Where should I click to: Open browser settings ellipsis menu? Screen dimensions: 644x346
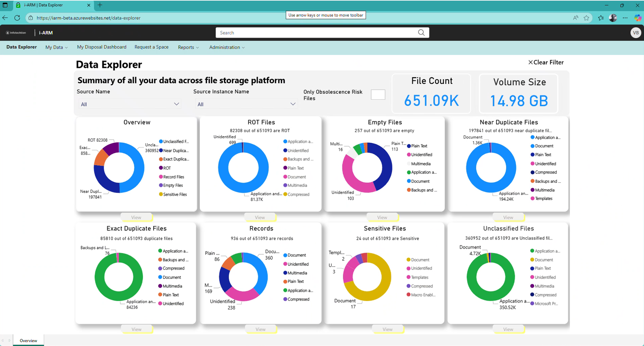click(x=625, y=18)
